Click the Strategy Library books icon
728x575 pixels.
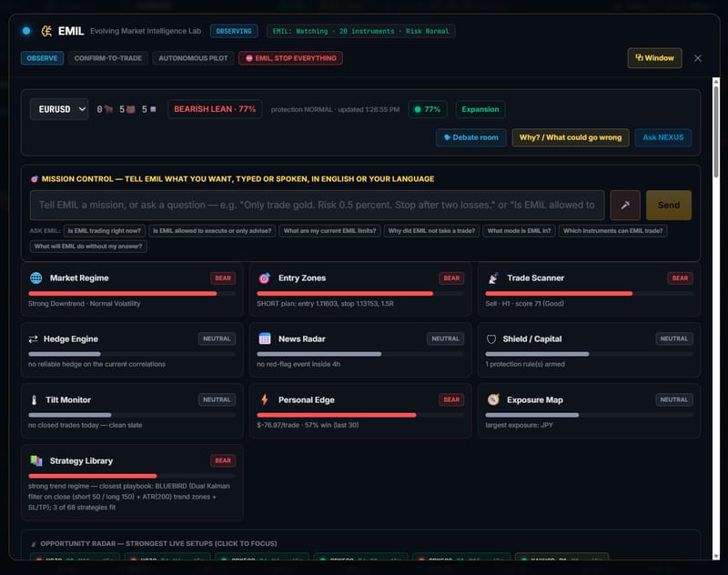coord(36,460)
